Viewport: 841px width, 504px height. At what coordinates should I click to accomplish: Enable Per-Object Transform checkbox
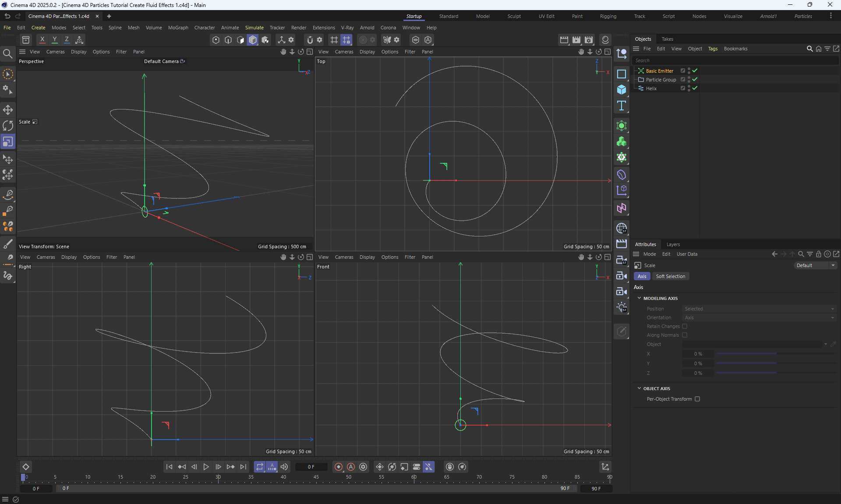697,399
